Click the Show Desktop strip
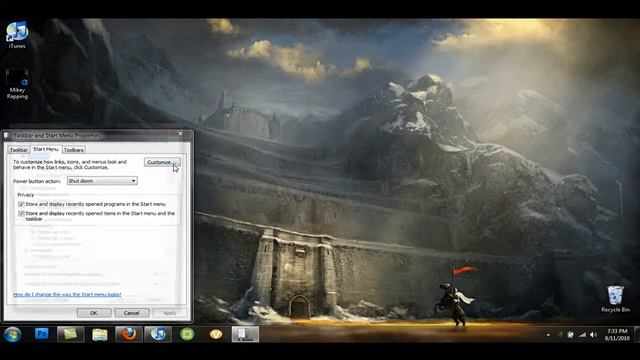The width and height of the screenshot is (640, 360). point(637,334)
